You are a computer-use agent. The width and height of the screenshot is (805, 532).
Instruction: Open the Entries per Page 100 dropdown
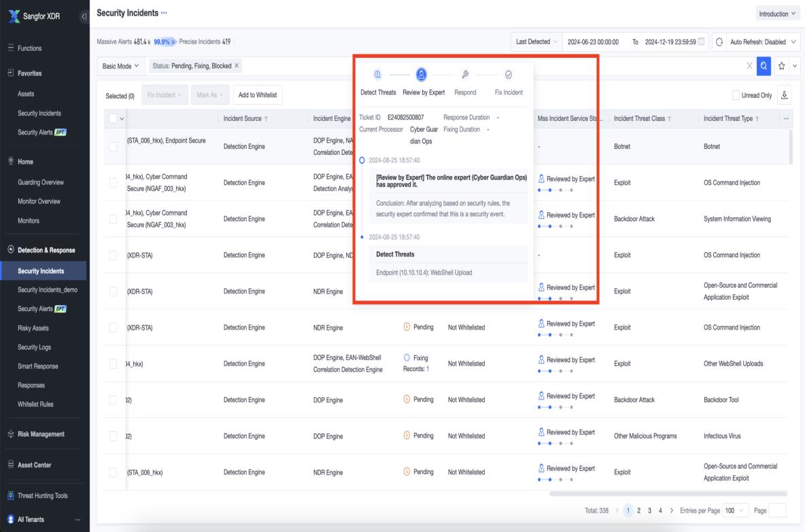[x=734, y=510]
